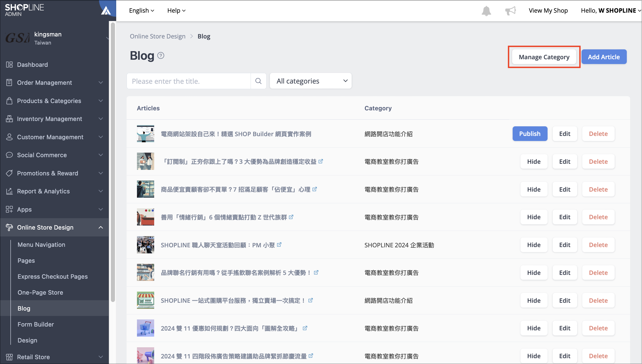
Task: Open external link icon for 情緒行銷 article
Action: (291, 217)
